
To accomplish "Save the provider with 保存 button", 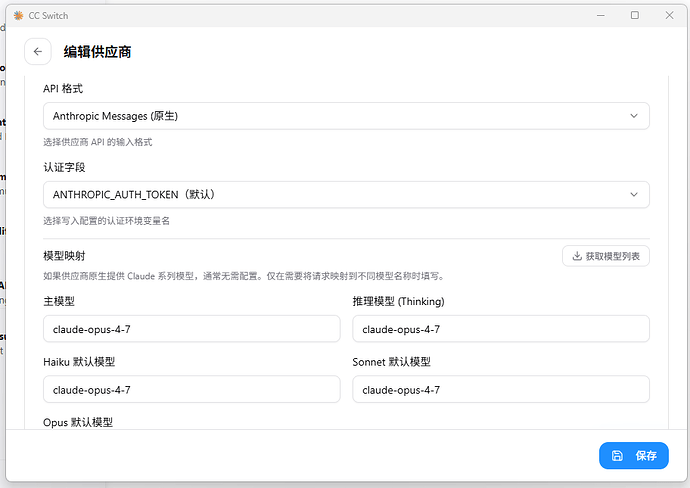I will (634, 455).
